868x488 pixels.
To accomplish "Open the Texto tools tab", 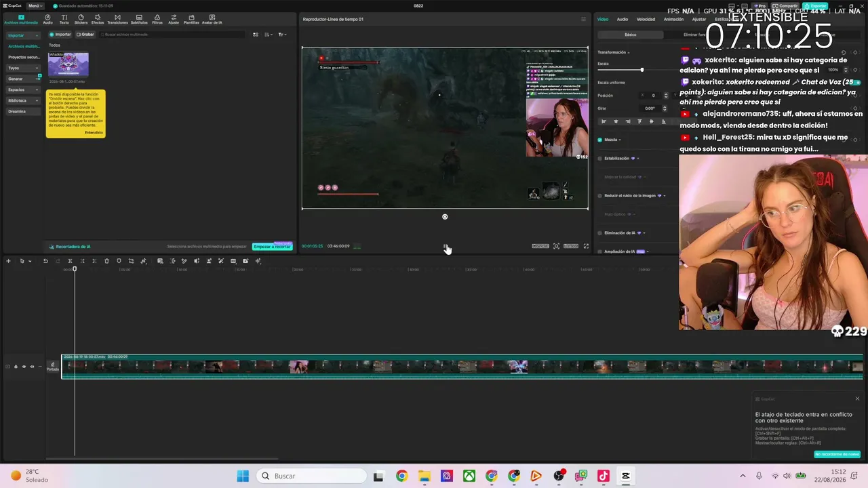I will [64, 20].
